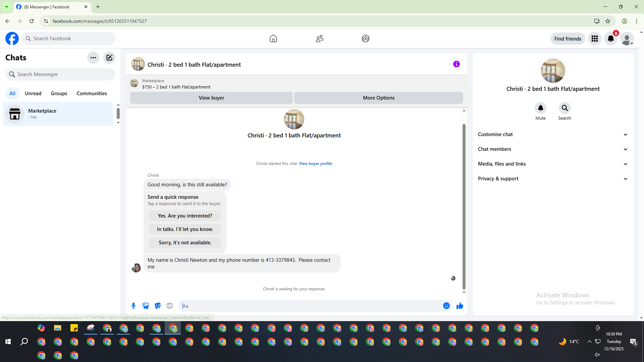Go to the Home feed icon

(x=273, y=39)
